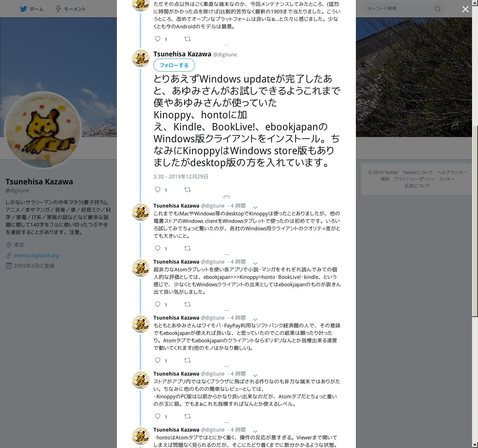Viewport: 478px width, 448px height.
Task: Open the memo.digitune.org profile link
Action: pyautogui.click(x=36, y=255)
